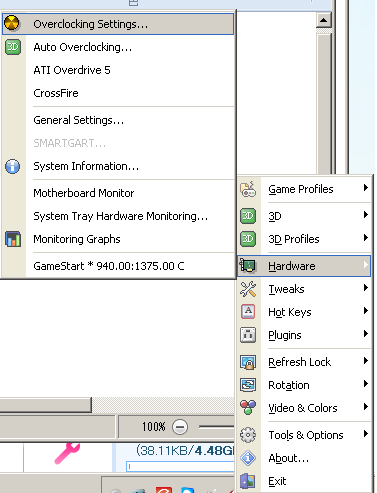This screenshot has height=493, width=377.
Task: Apply GameStart 940.00:1375.00 profile
Action: coord(118,266)
